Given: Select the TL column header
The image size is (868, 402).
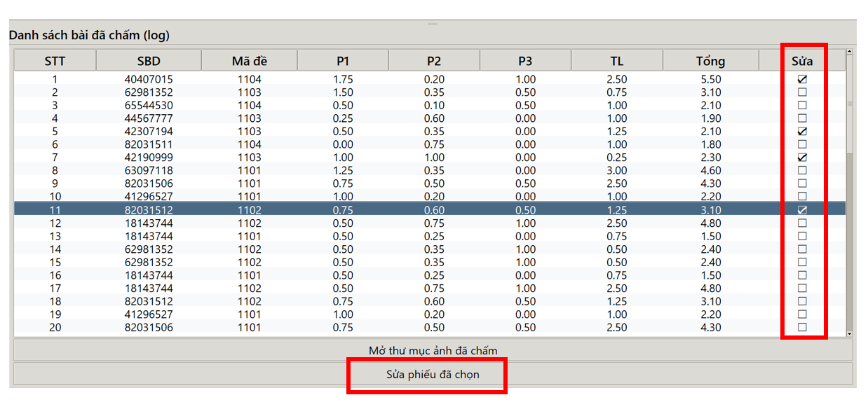Looking at the screenshot, I should (616, 61).
